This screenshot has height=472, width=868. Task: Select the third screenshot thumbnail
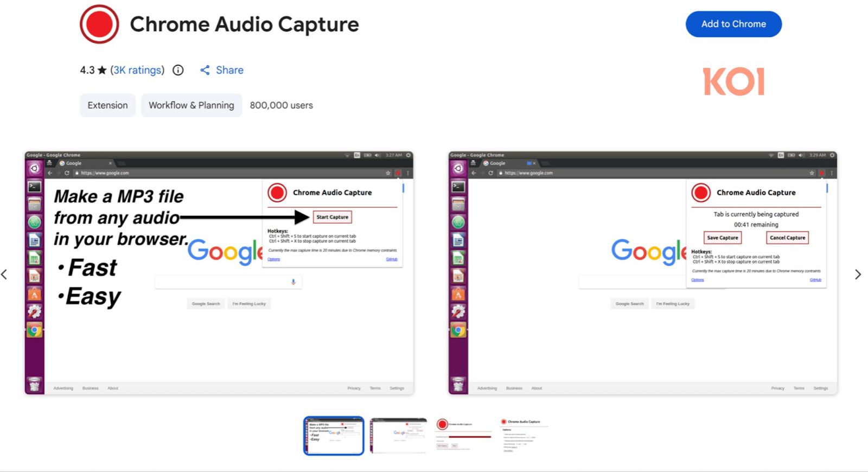464,436
